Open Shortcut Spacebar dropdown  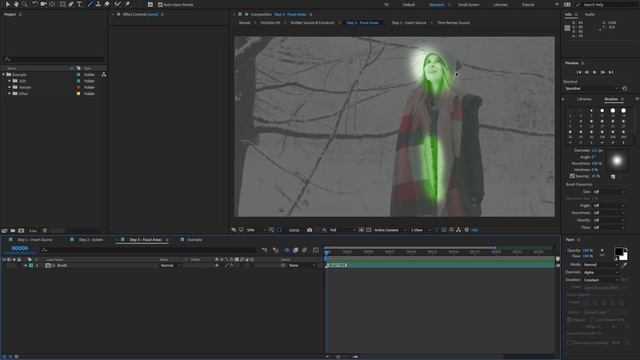[x=591, y=88]
